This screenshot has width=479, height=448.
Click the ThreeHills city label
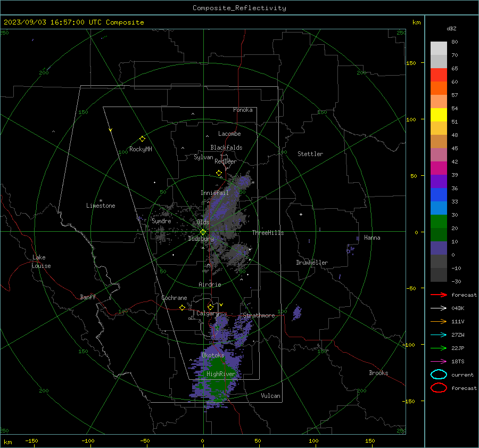click(268, 233)
